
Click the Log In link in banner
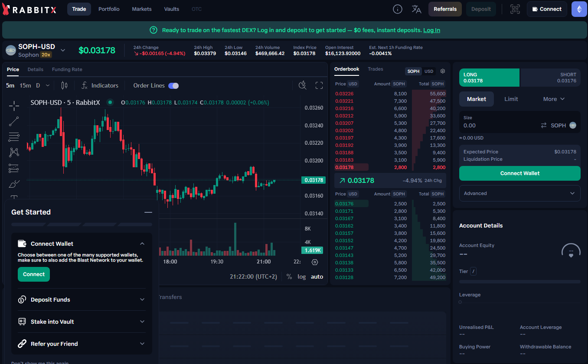(x=431, y=30)
